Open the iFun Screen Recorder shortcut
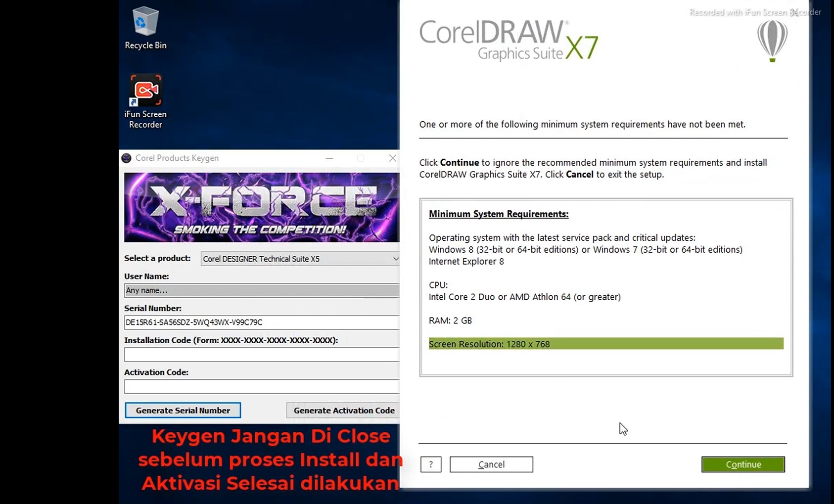 point(145,101)
